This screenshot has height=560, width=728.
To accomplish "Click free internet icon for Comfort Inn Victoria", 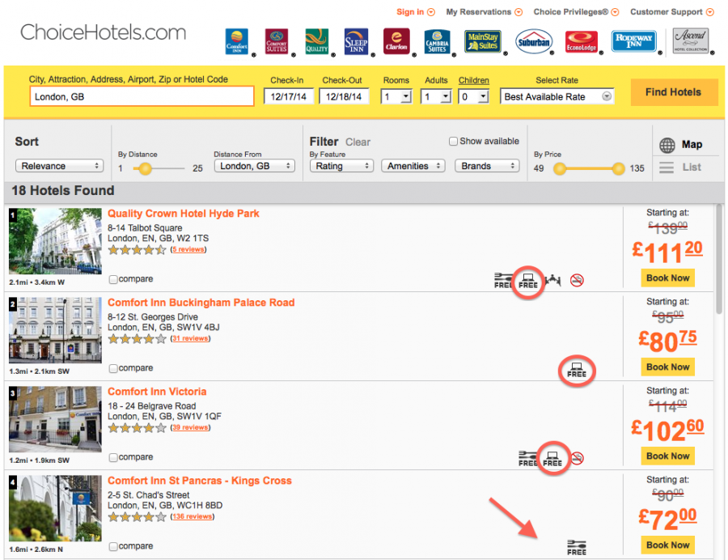I will 552,459.
